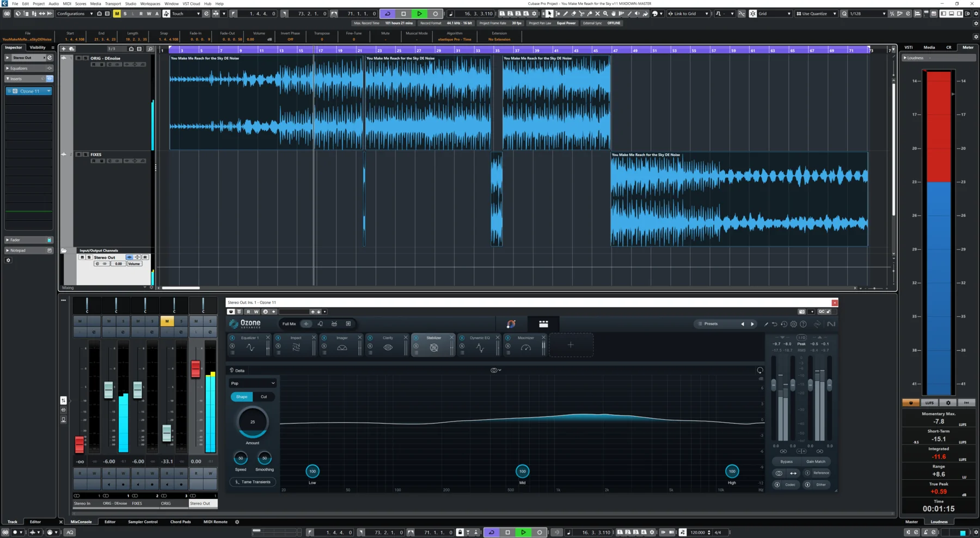The width and height of the screenshot is (980, 538).
Task: Click the Tame Transients button
Action: [x=253, y=482]
